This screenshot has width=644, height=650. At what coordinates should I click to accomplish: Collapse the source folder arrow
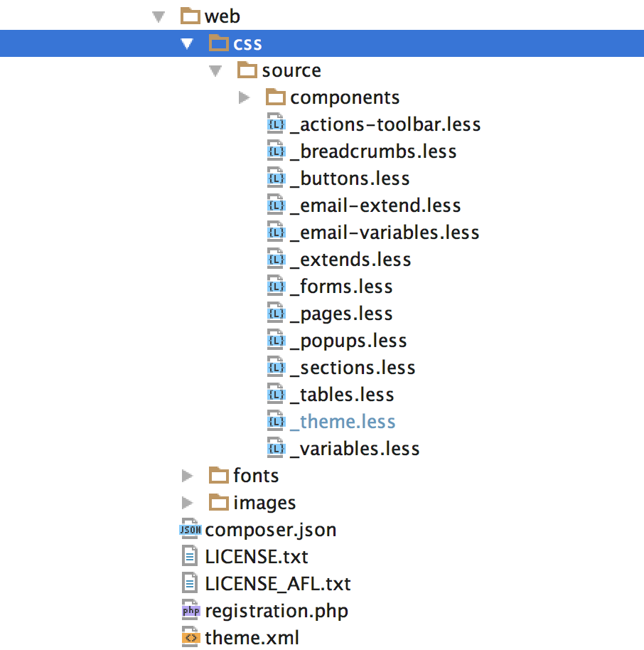pyautogui.click(x=215, y=71)
